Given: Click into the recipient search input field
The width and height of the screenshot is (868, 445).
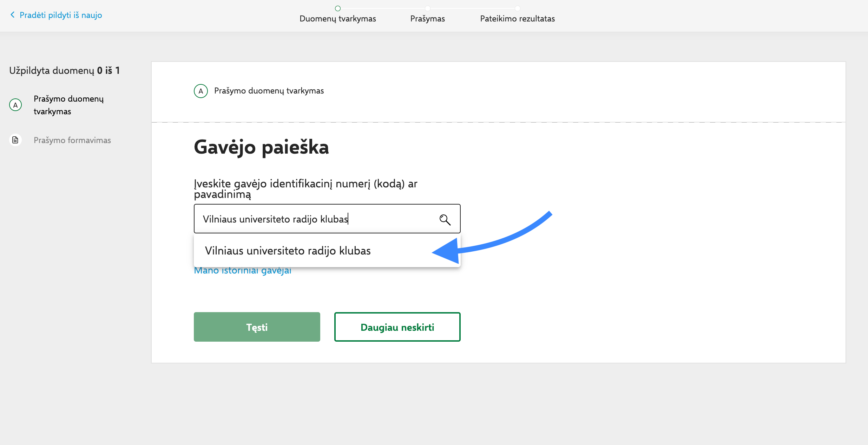Looking at the screenshot, I should pyautogui.click(x=316, y=219).
